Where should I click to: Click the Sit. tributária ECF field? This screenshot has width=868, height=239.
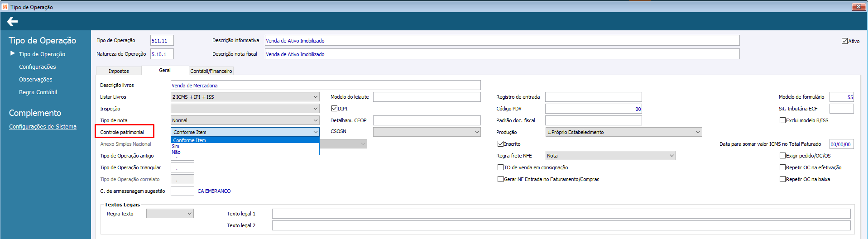pos(842,109)
